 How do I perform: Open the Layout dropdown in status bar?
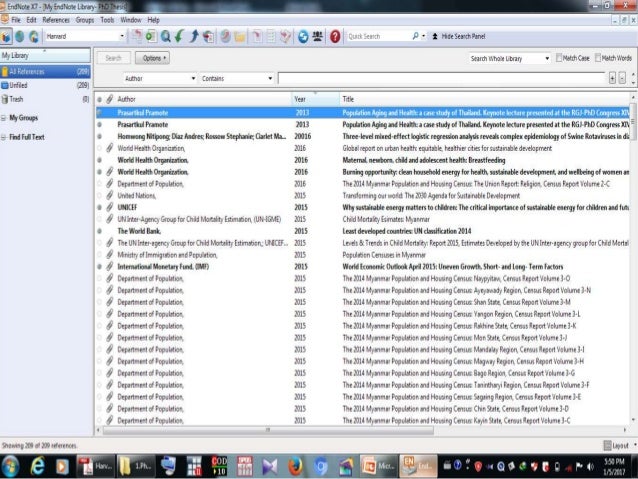click(620, 446)
